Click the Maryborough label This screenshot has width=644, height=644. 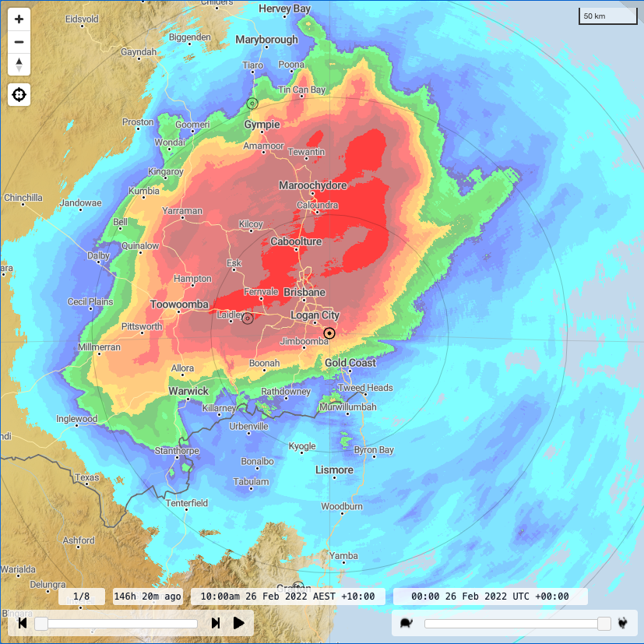click(x=266, y=40)
